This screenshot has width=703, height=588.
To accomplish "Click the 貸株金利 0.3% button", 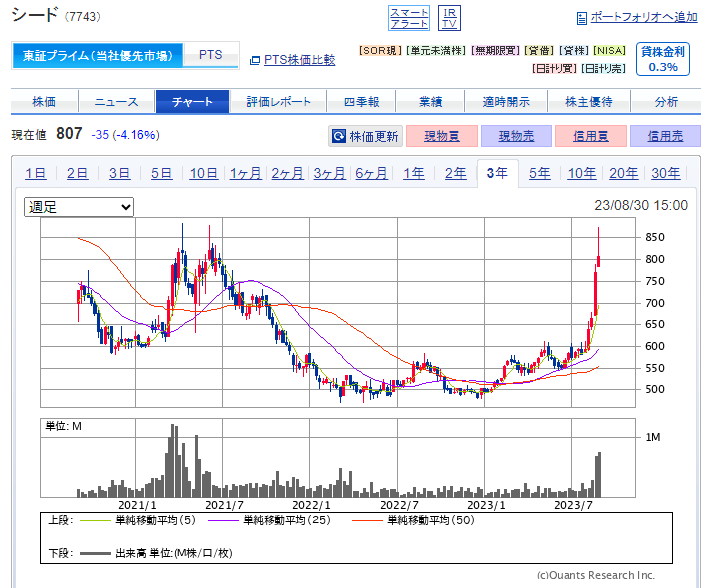I will [663, 59].
